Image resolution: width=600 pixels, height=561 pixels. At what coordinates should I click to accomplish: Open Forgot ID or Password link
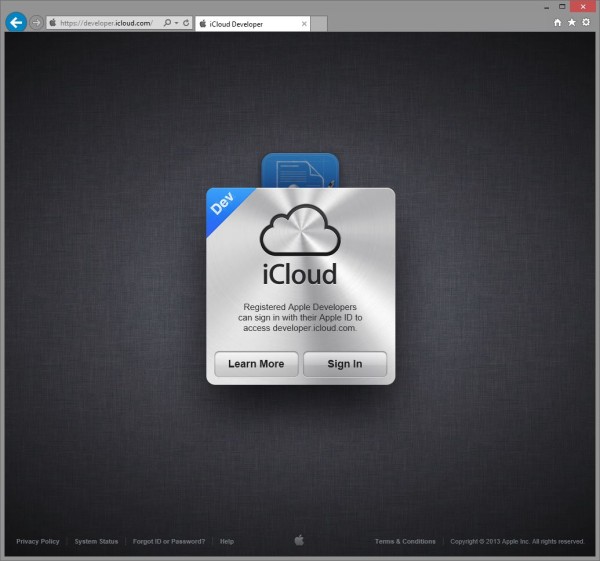tap(169, 541)
